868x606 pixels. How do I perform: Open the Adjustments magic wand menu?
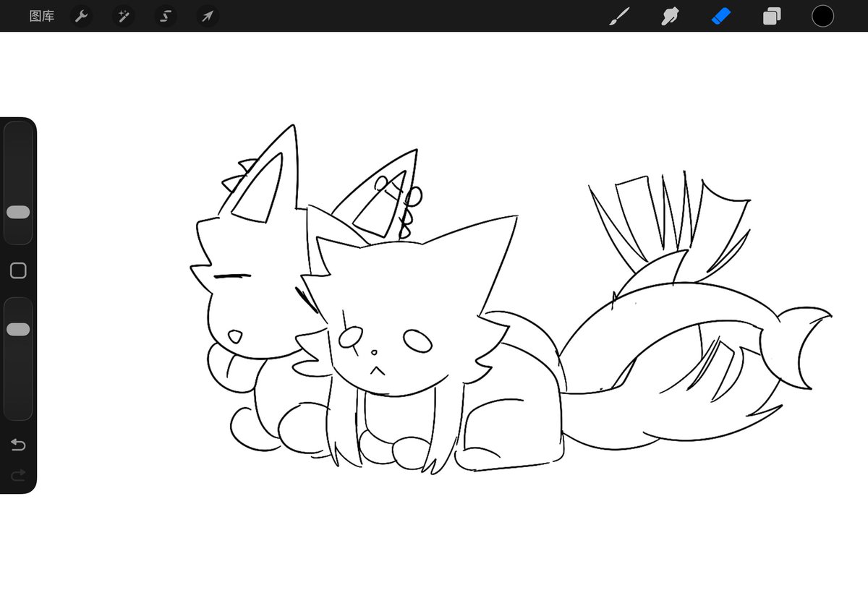tap(124, 16)
